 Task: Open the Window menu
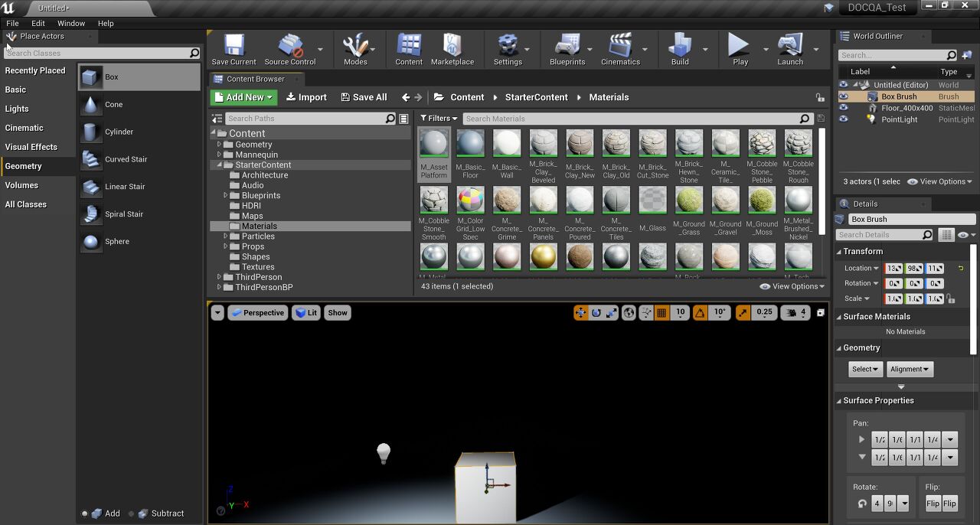(71, 23)
